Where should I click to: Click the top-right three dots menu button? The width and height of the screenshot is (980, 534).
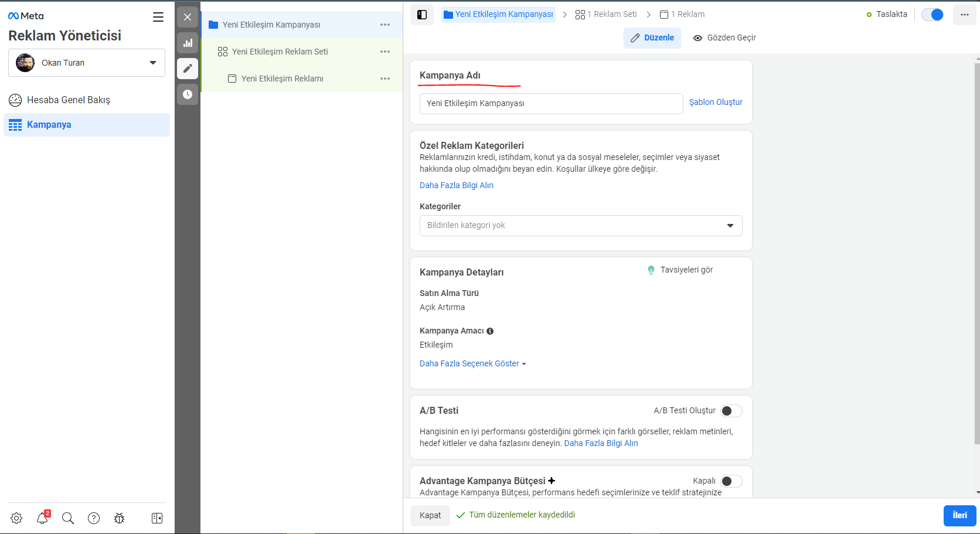(x=965, y=15)
